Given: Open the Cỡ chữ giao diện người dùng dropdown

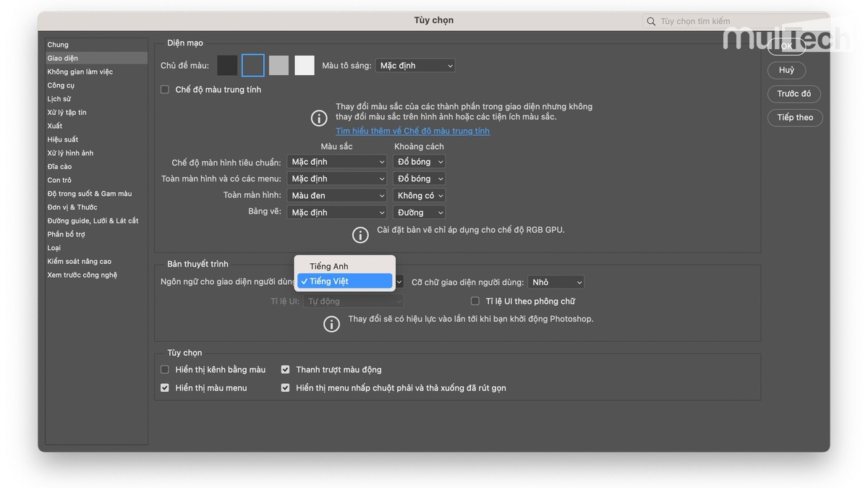Looking at the screenshot, I should click(x=556, y=281).
